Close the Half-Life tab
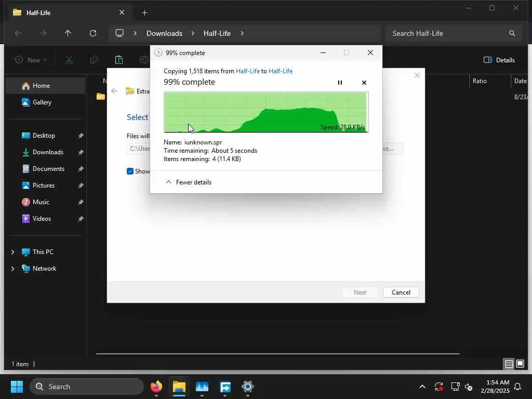Viewport: 532px width, 399px height. pyautogui.click(x=122, y=12)
